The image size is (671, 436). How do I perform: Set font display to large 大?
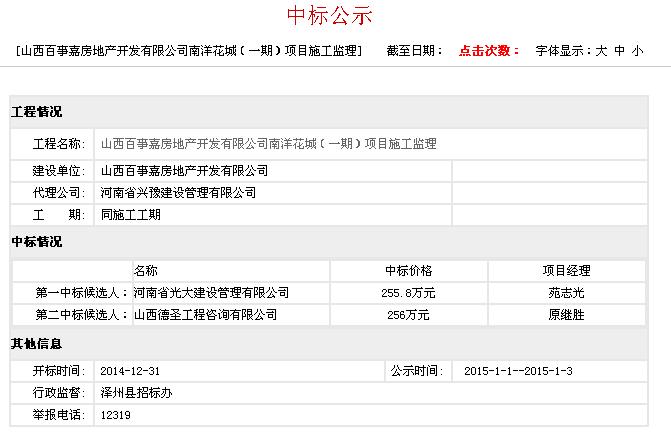[x=601, y=51]
